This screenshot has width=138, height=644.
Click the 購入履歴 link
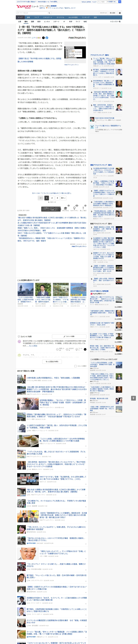112,13
